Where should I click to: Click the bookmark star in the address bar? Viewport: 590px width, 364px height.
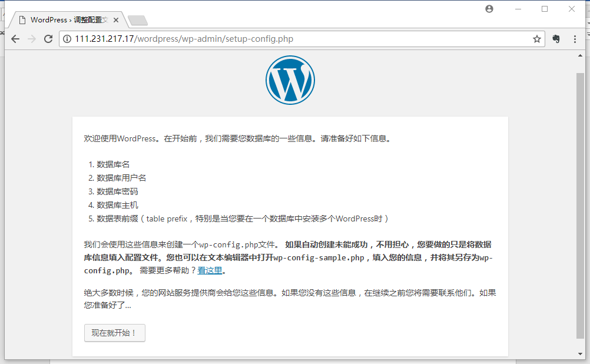pyautogui.click(x=536, y=39)
